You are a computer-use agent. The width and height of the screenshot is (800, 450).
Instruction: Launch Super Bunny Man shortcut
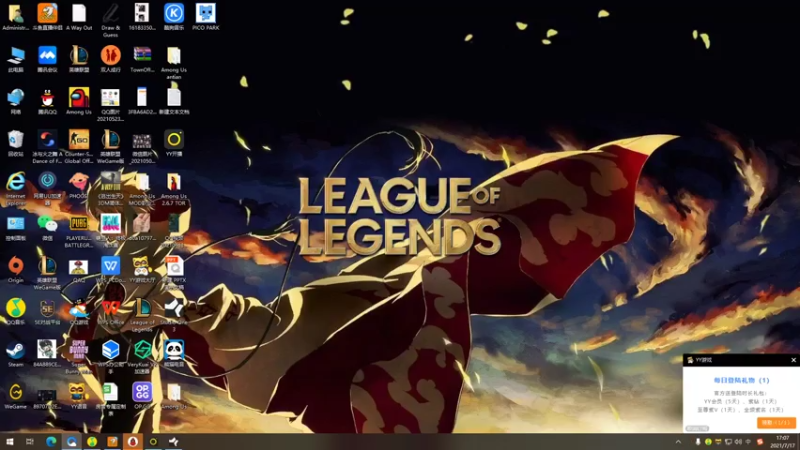click(x=79, y=350)
